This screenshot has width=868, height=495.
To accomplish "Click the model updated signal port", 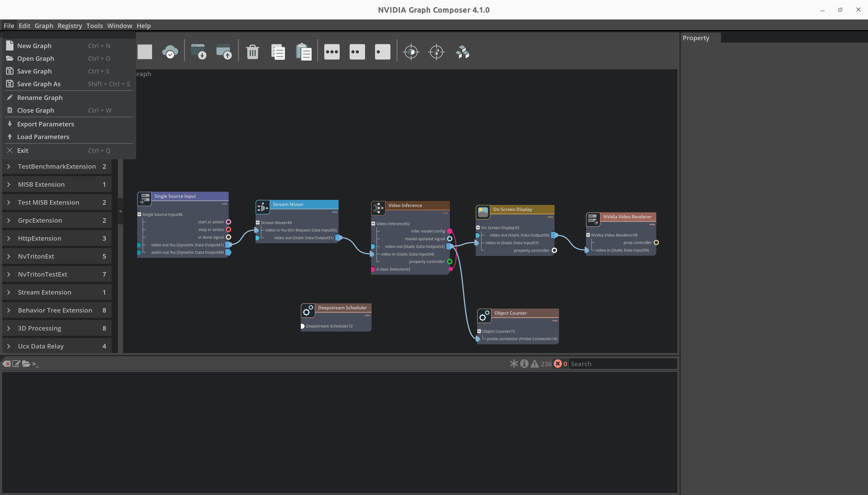I will (x=449, y=239).
